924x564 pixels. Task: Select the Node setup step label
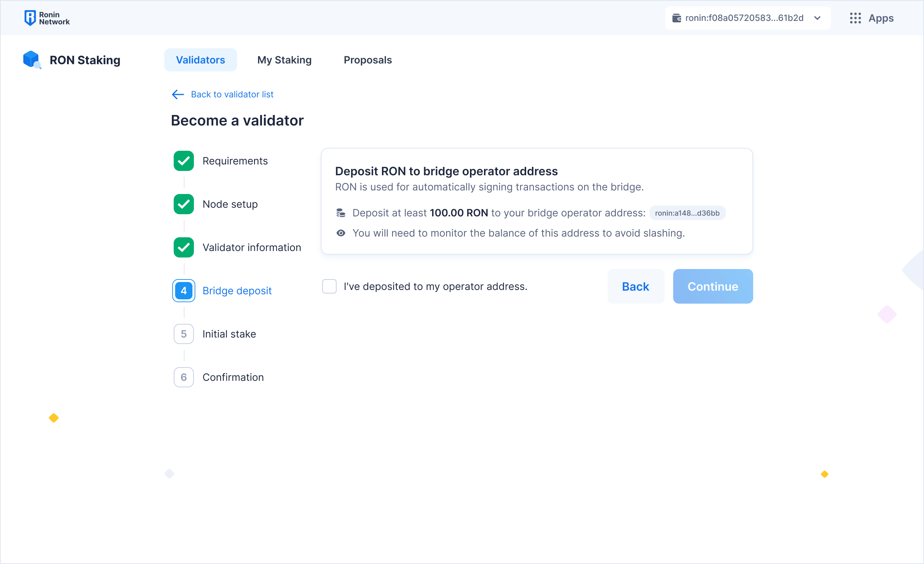point(230,204)
